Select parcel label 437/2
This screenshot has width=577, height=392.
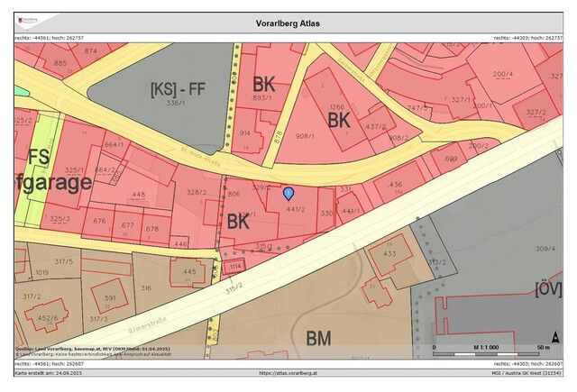(375, 126)
